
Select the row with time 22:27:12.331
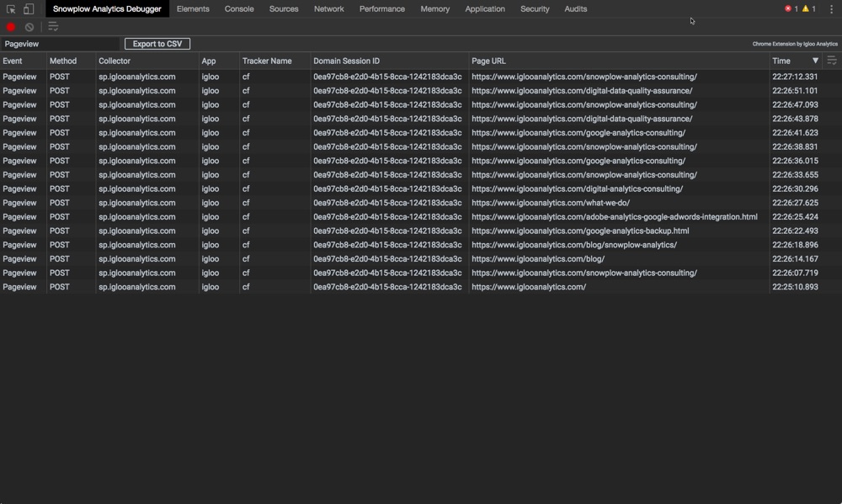tap(421, 77)
